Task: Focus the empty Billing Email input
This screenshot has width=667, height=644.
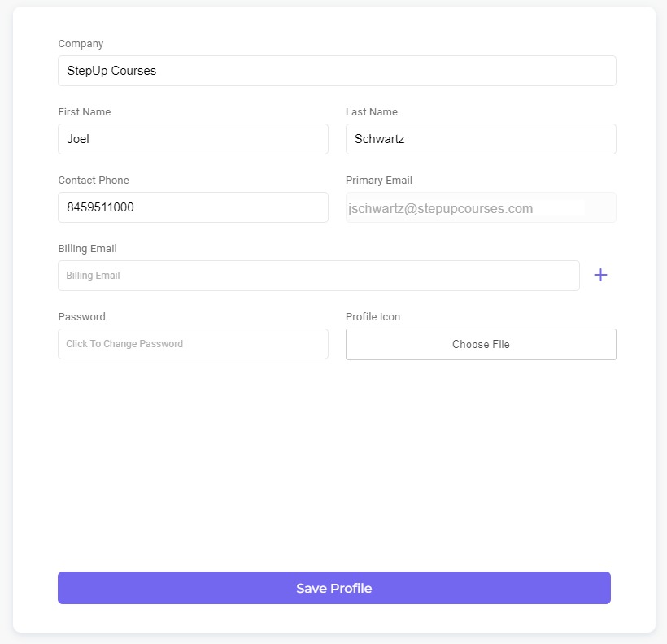Action: point(319,276)
